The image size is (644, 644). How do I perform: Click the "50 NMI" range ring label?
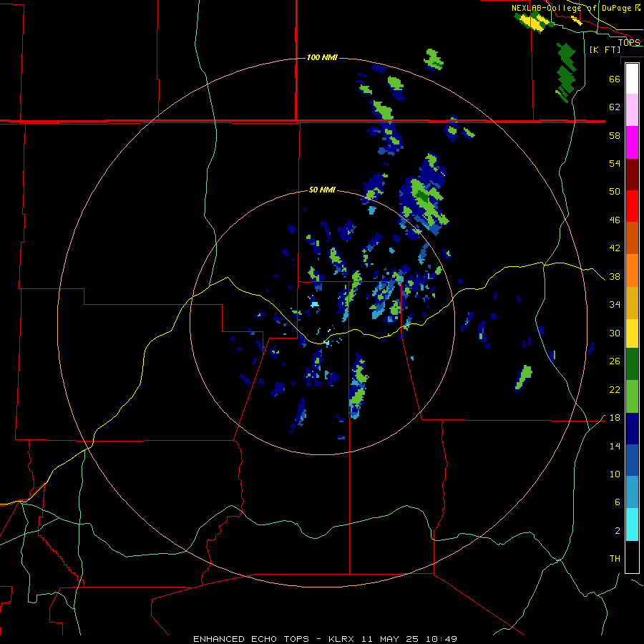pyautogui.click(x=322, y=190)
